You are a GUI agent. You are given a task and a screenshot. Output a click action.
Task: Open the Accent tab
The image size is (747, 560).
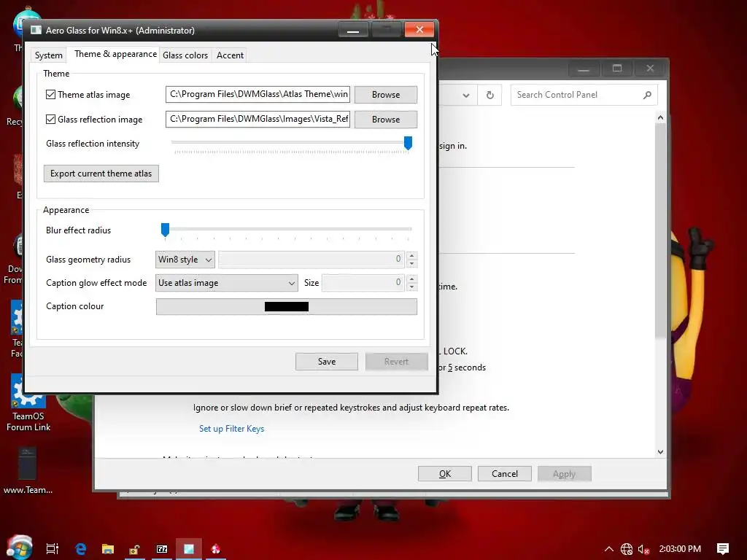230,55
